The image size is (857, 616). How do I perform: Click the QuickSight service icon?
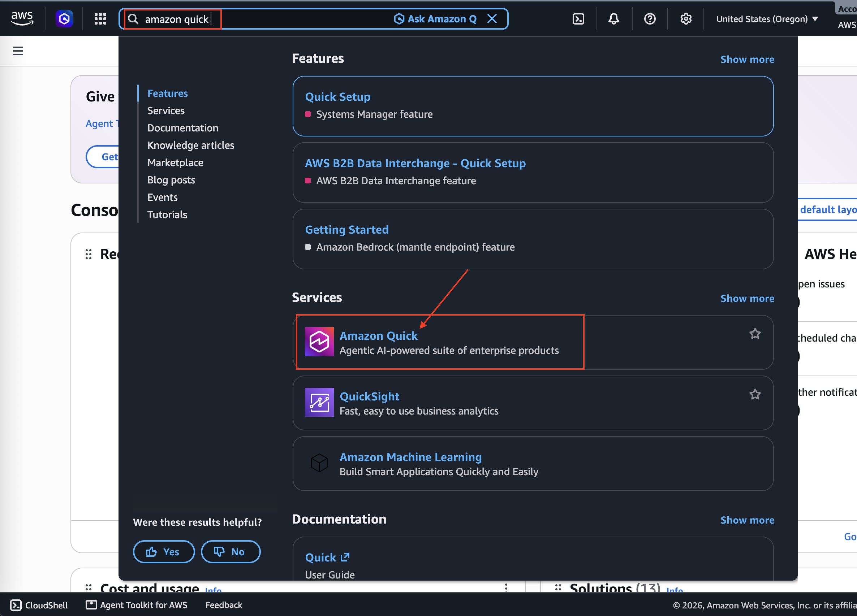point(319,402)
